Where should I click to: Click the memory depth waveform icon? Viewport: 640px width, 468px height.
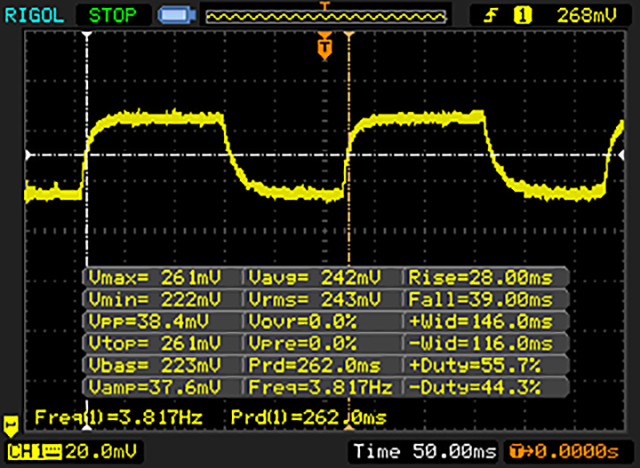click(x=177, y=15)
